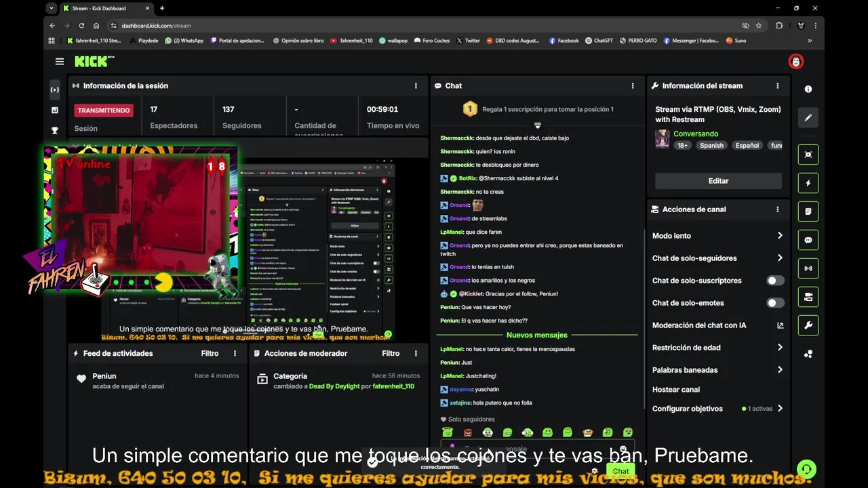
Task: Toggle the chat bubble widget icon
Action: click(x=808, y=240)
